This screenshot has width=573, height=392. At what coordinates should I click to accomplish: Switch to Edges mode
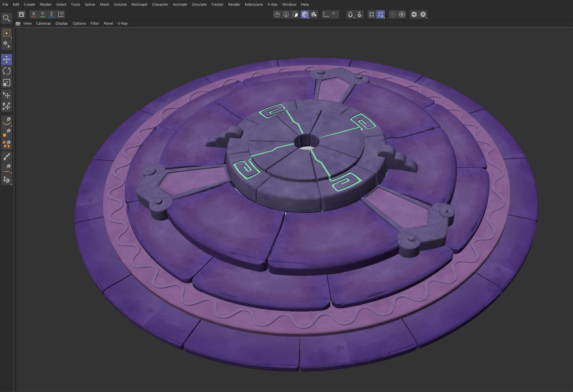point(286,15)
